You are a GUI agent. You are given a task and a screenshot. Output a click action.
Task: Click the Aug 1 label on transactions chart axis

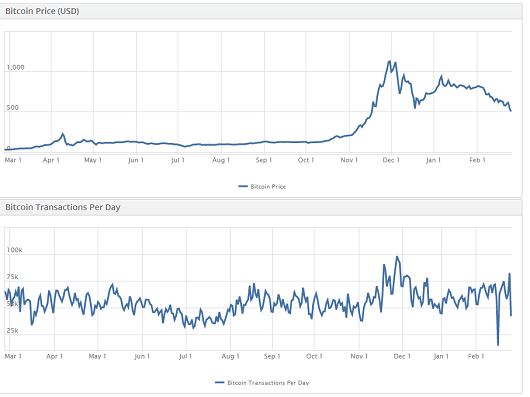click(x=231, y=356)
